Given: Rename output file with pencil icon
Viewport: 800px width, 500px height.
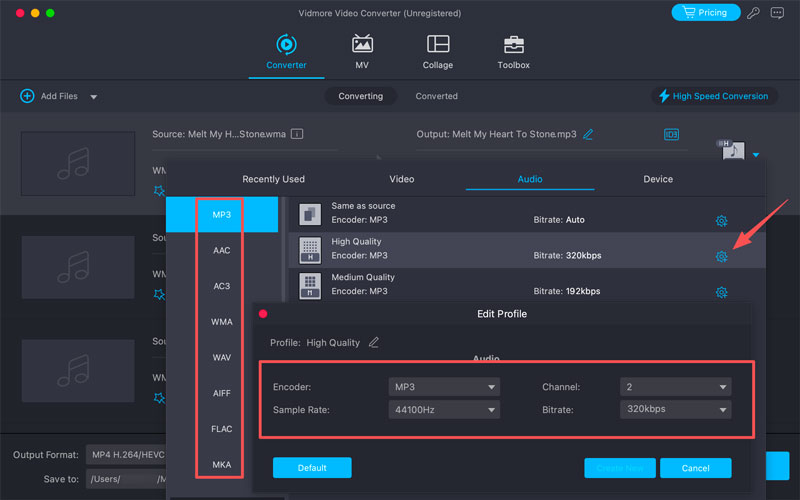Looking at the screenshot, I should [588, 134].
